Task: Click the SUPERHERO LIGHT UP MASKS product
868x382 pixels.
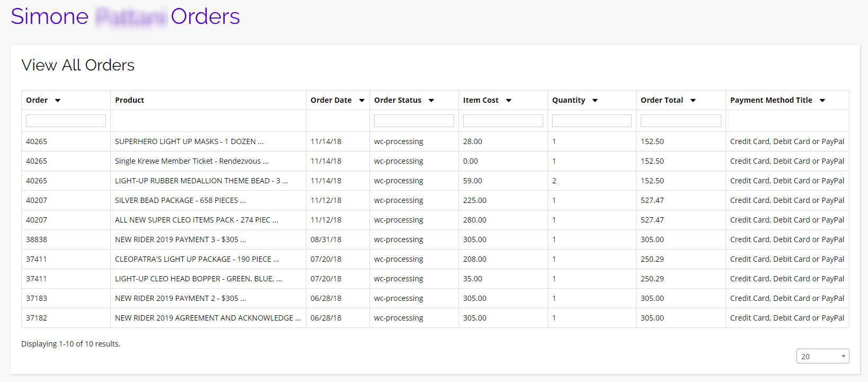Action: [189, 141]
